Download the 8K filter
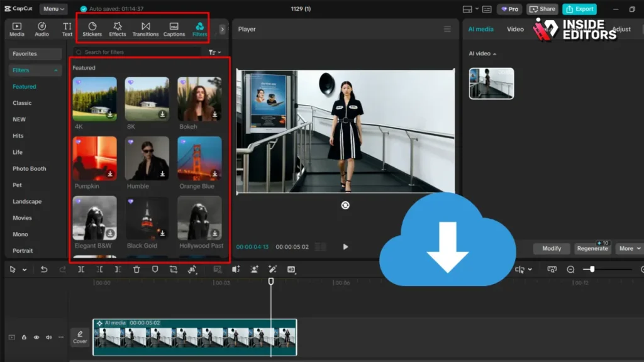This screenshot has height=362, width=644. tap(163, 114)
